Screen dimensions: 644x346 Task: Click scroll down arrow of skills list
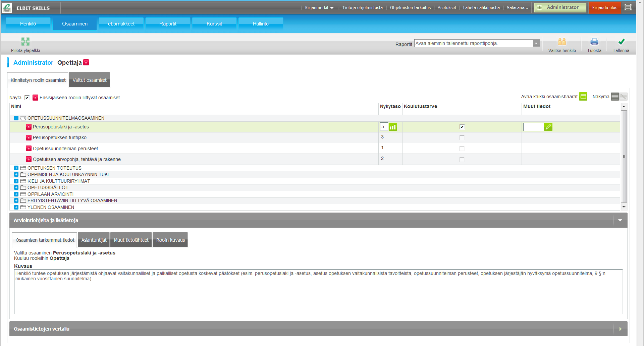[624, 207]
